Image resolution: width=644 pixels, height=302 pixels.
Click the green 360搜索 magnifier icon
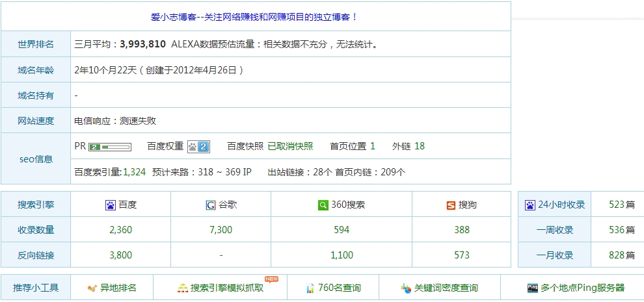(323, 205)
